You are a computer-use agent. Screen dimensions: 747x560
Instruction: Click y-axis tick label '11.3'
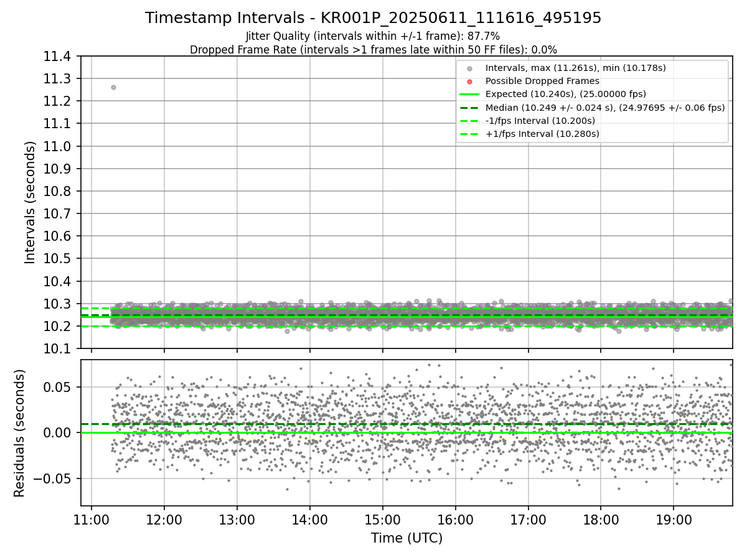tap(59, 79)
